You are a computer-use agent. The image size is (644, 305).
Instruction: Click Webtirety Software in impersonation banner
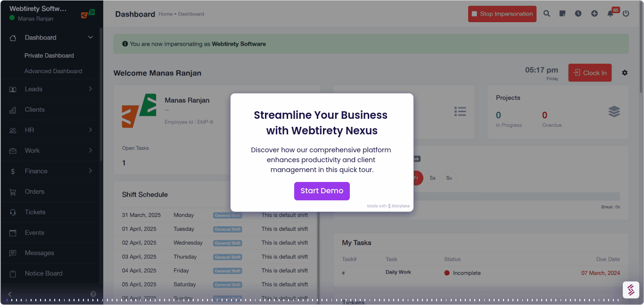239,44
